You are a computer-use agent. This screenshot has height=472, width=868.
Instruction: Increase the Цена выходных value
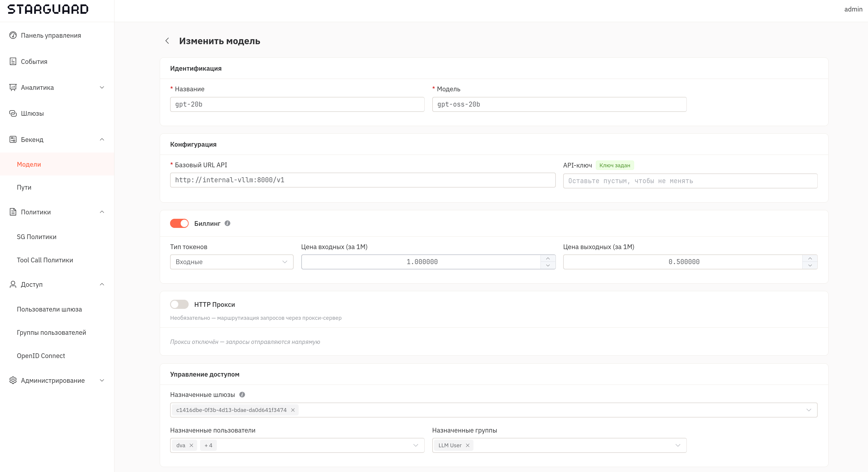[810, 258]
